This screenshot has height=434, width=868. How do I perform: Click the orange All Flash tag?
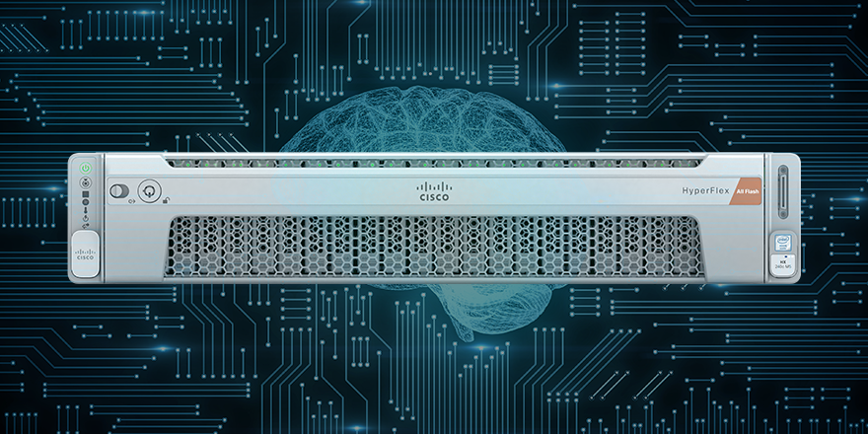click(x=747, y=191)
